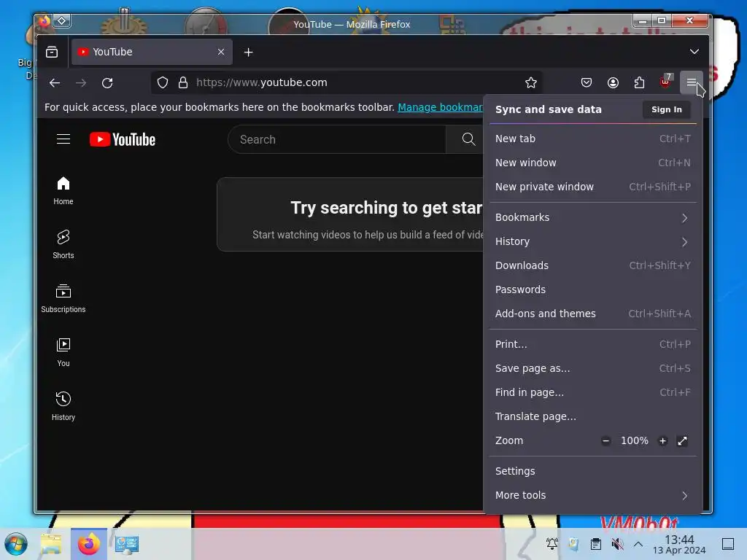This screenshot has height=560, width=747.
Task: Expand History submenu in menu
Action: [x=593, y=241]
